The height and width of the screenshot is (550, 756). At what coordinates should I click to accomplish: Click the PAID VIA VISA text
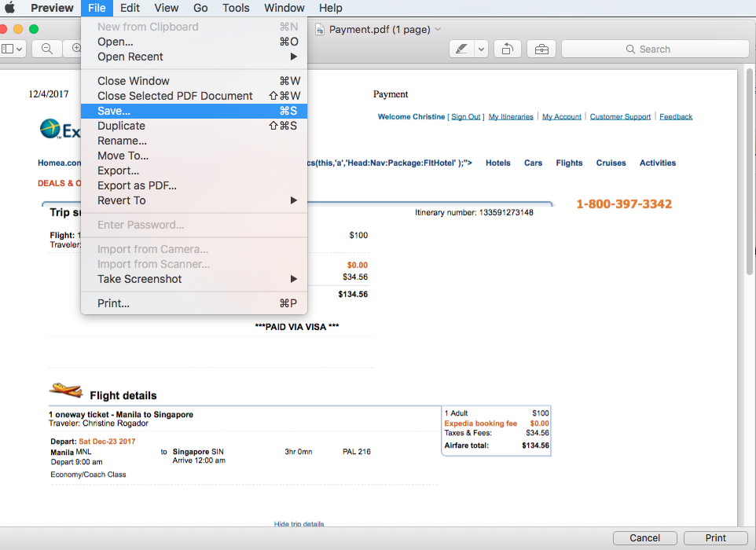pyautogui.click(x=297, y=327)
